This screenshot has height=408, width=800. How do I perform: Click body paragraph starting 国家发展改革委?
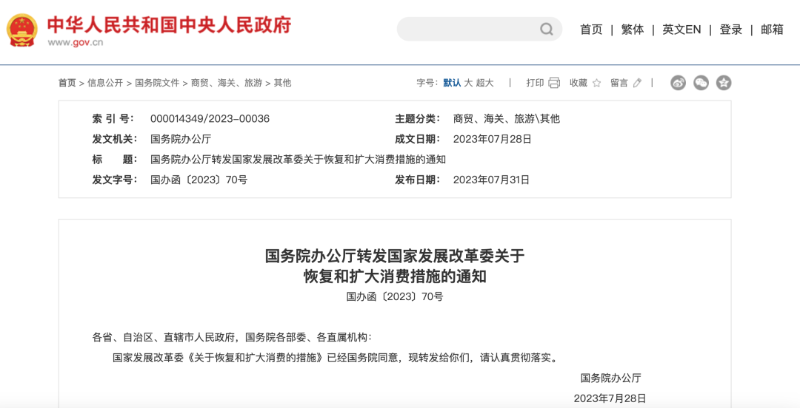(336, 358)
